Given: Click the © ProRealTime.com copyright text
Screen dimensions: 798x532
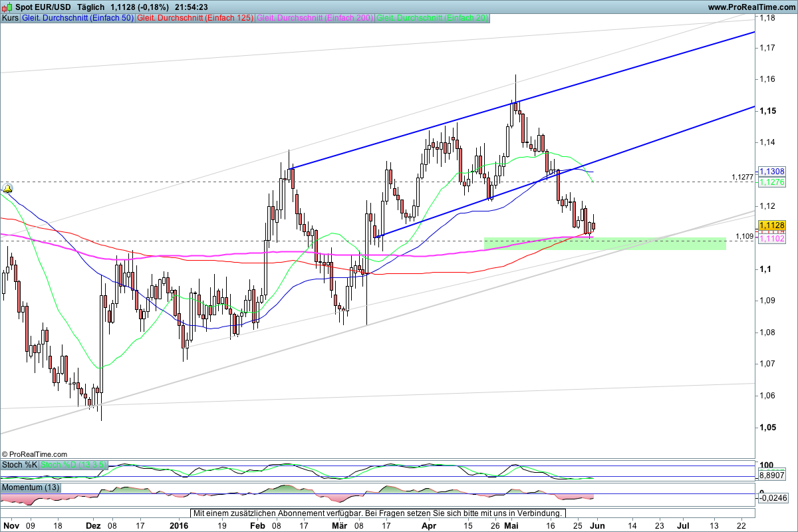Looking at the screenshot, I should 35,454.
